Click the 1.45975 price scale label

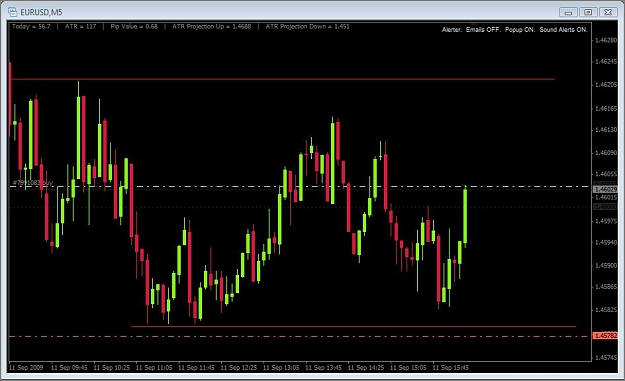tap(605, 221)
